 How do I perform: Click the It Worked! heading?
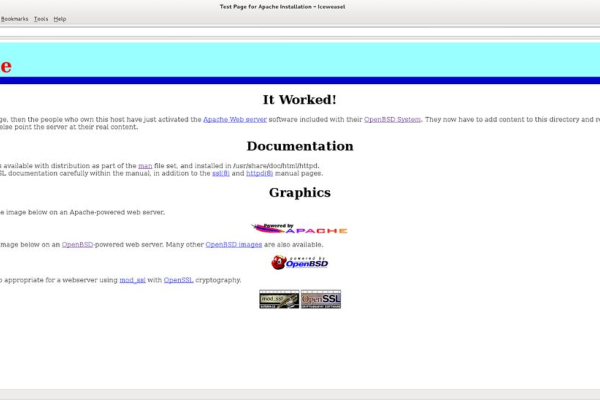point(299,99)
